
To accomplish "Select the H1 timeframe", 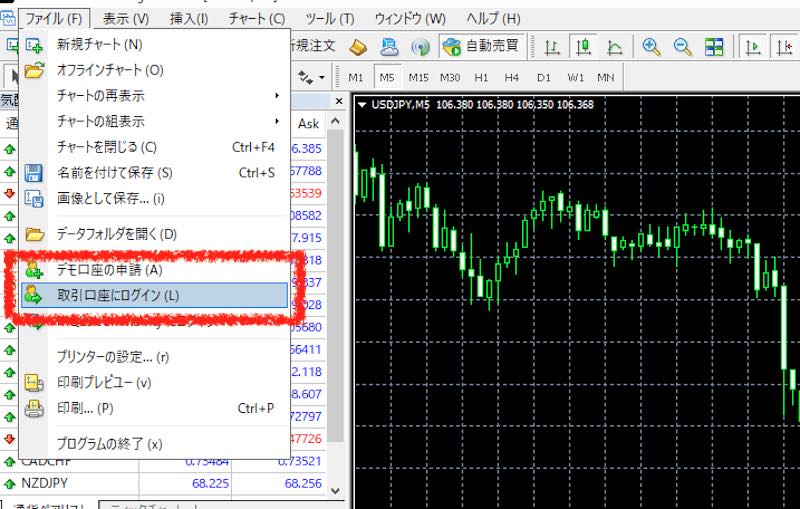I will [x=481, y=78].
